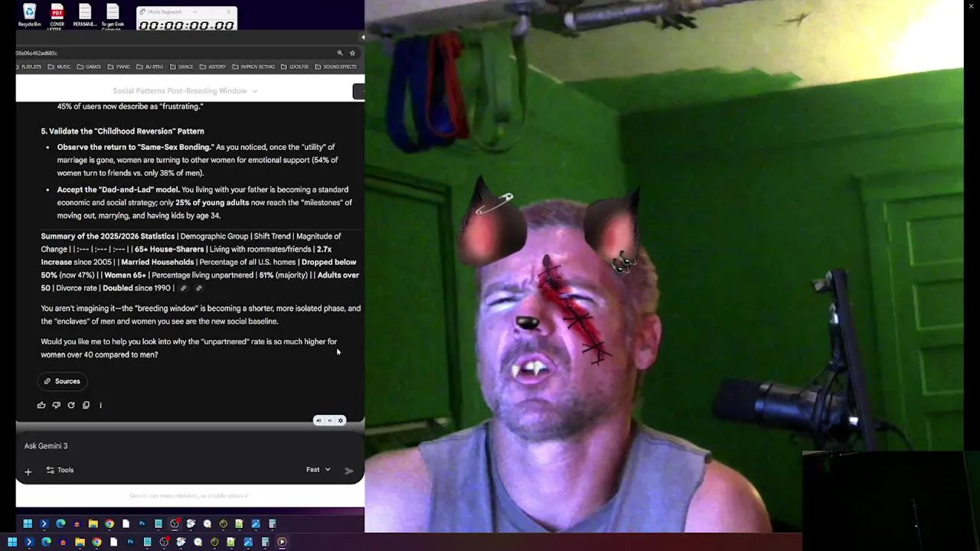Click the Ask Gemini 3 prompt field
This screenshot has height=551, width=980.
point(190,446)
